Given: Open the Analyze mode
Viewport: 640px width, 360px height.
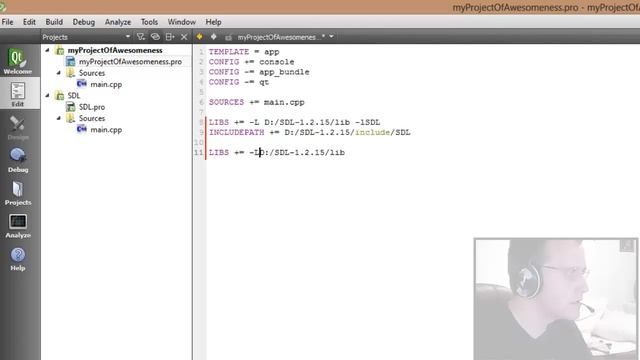Looking at the screenshot, I should pyautogui.click(x=18, y=226).
